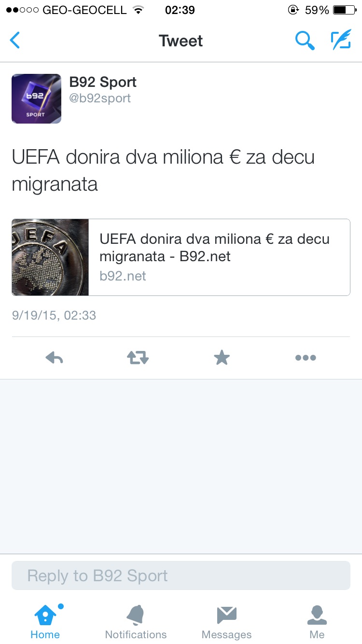Reply to the tweet using the arrow icon

click(55, 358)
